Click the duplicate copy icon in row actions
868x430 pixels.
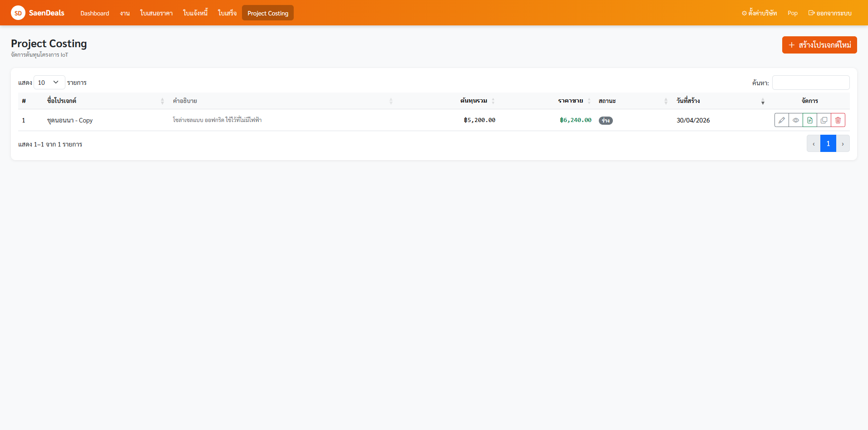click(824, 120)
